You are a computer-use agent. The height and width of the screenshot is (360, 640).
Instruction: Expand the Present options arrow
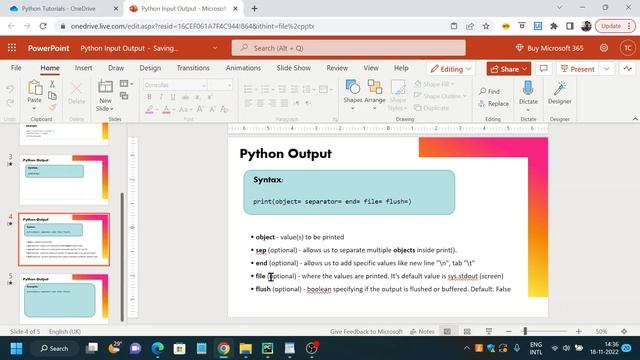click(x=607, y=69)
